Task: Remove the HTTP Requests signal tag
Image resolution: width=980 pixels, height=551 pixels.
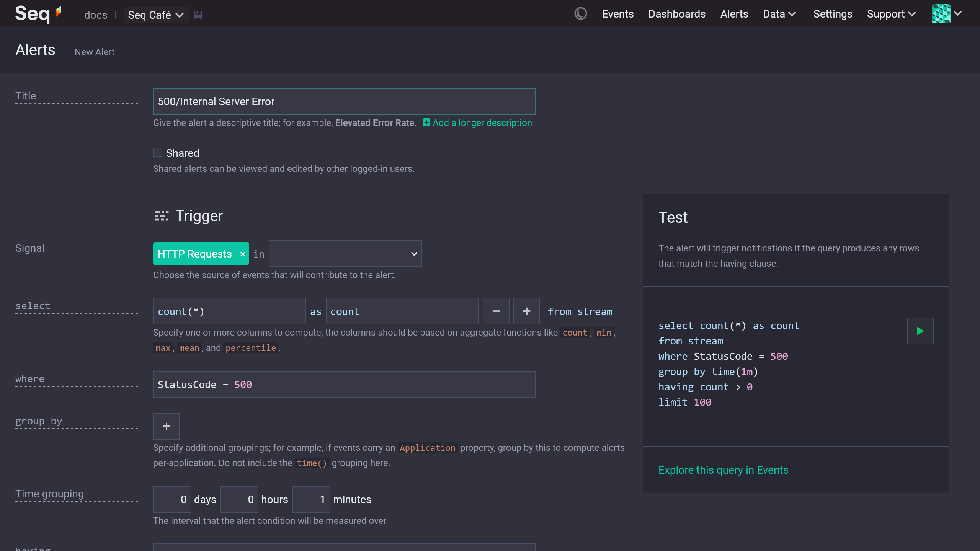Action: pos(243,254)
